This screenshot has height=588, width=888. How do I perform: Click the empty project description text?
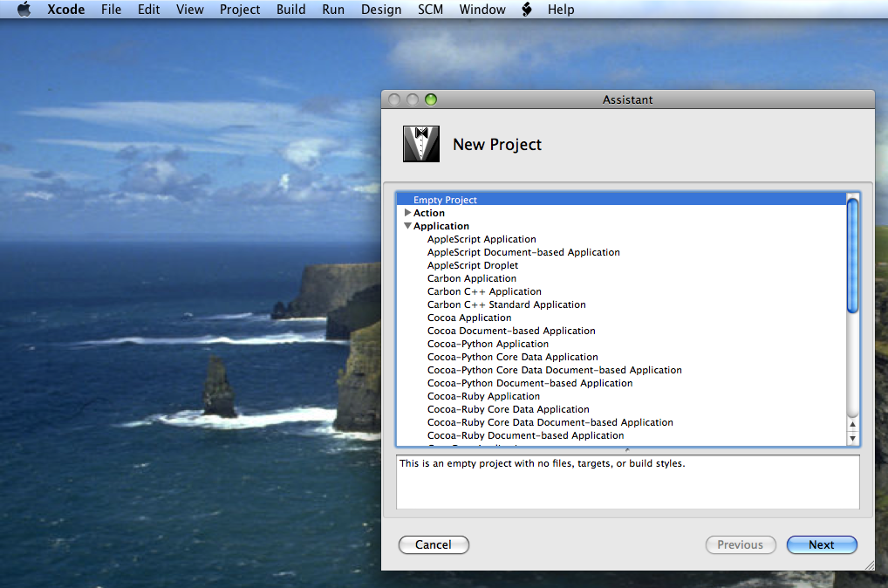coord(542,463)
